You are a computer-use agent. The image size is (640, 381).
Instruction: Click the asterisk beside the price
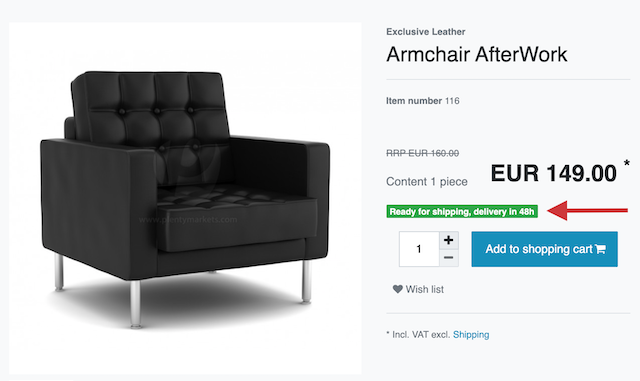pyautogui.click(x=627, y=163)
